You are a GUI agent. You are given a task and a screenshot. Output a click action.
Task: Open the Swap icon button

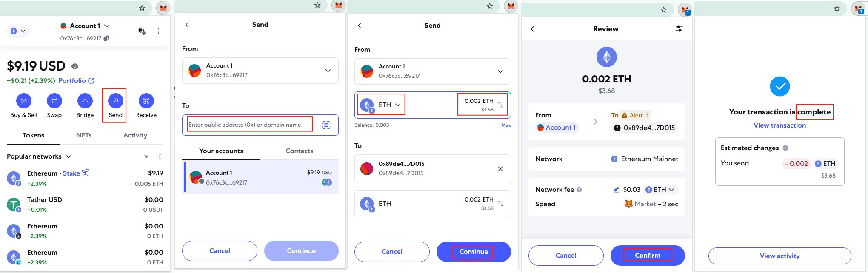pyautogui.click(x=54, y=101)
